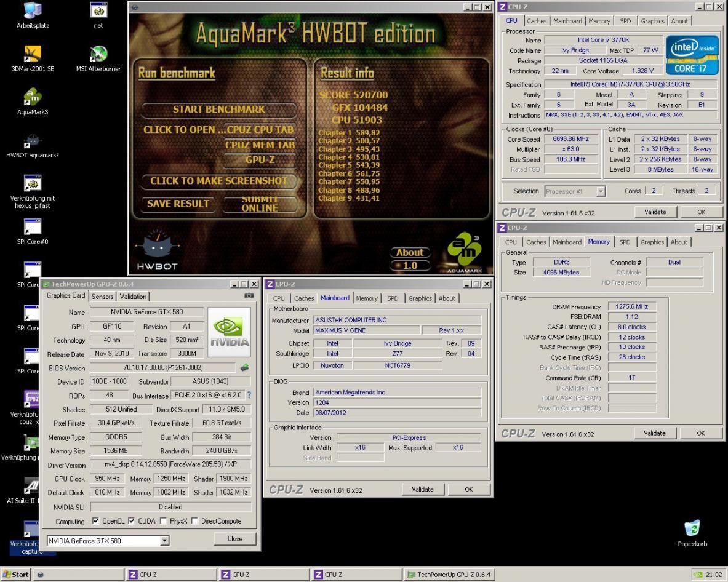This screenshot has width=728, height=582.
Task: Click the BIOS save icon in GPU-Z
Action: click(x=244, y=367)
